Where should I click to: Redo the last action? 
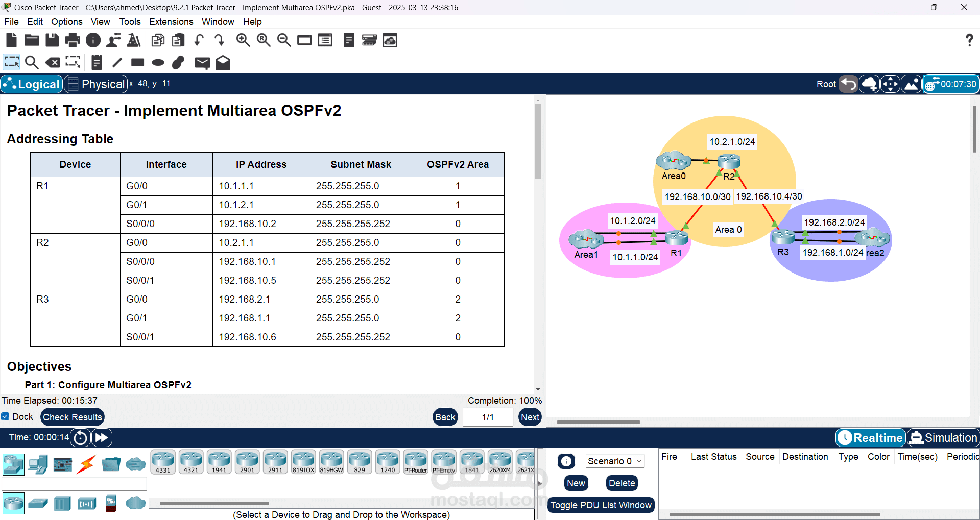pos(219,40)
